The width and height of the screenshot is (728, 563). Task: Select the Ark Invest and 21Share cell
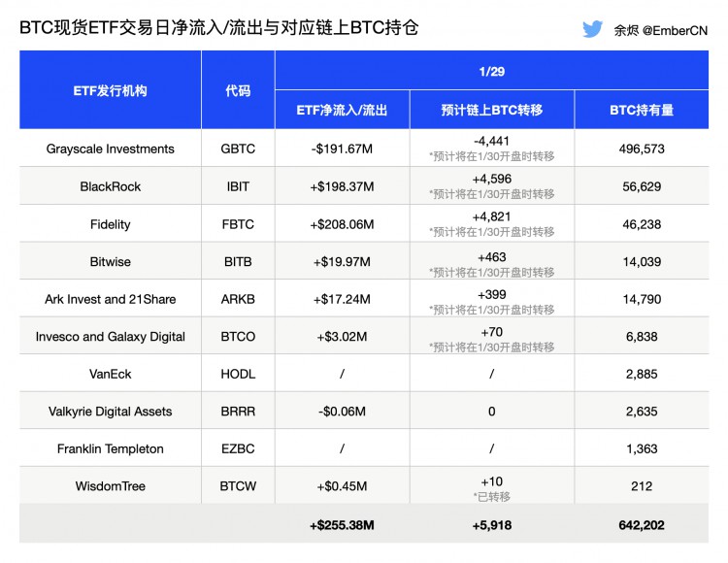coord(110,299)
